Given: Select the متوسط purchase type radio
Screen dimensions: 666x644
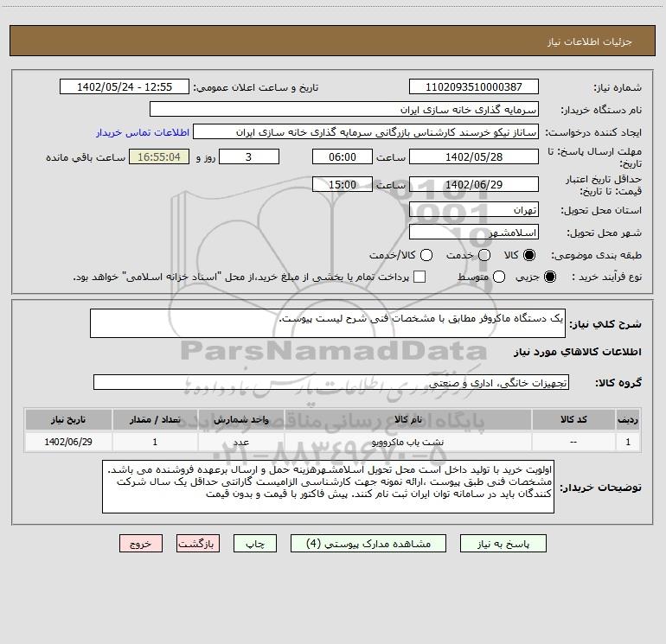Looking at the screenshot, I should click(499, 277).
